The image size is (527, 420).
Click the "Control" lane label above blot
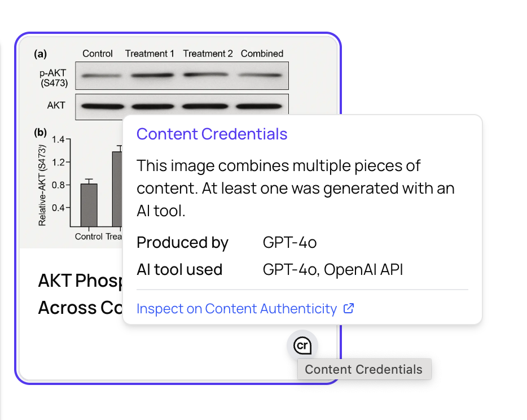tap(98, 54)
